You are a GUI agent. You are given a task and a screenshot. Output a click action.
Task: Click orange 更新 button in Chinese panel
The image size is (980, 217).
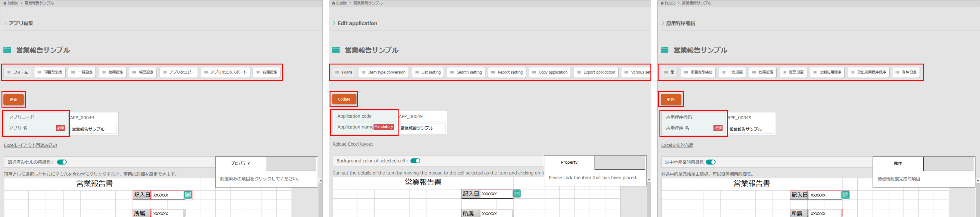671,99
